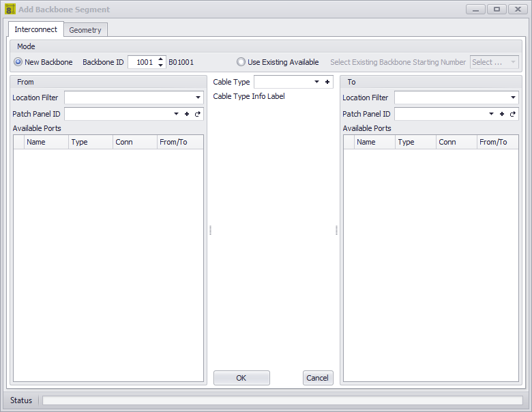This screenshot has height=412, width=532.
Task: Click the Cable Type Info Label text
Action: coord(249,96)
